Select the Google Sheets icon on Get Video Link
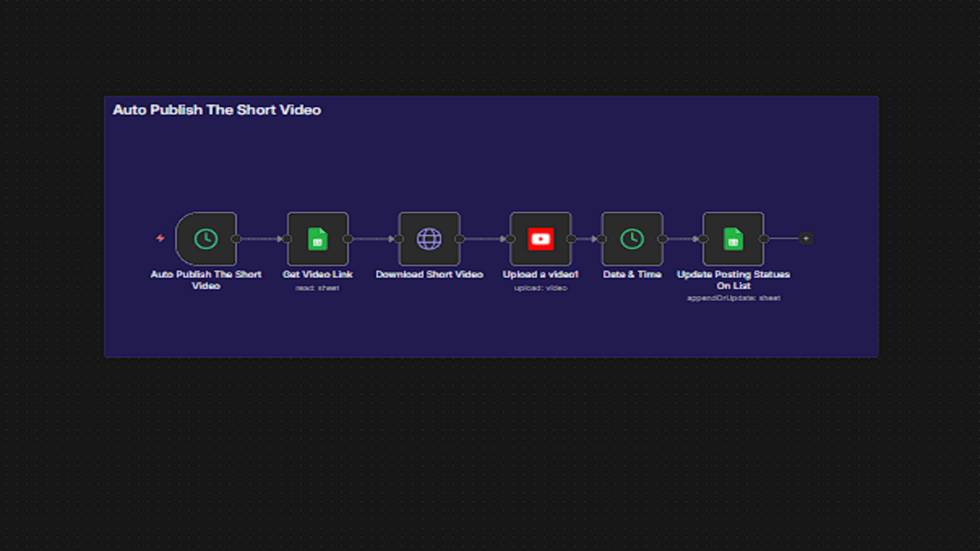The width and height of the screenshot is (980, 551). (317, 239)
